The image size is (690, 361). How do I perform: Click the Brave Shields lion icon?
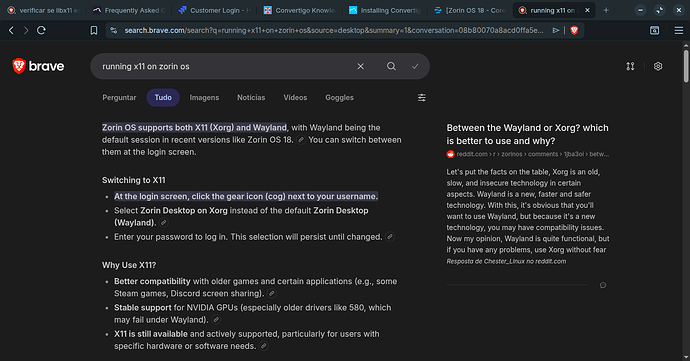[x=574, y=30]
